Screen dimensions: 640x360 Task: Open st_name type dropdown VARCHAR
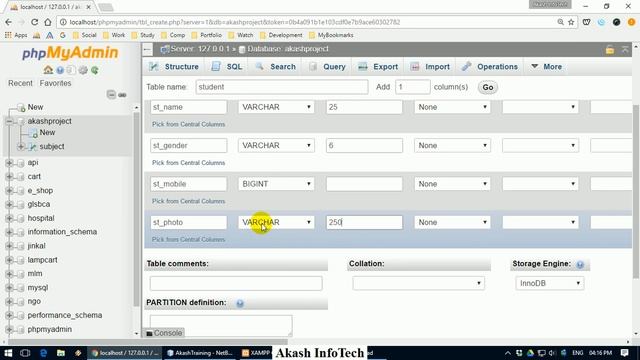276,107
